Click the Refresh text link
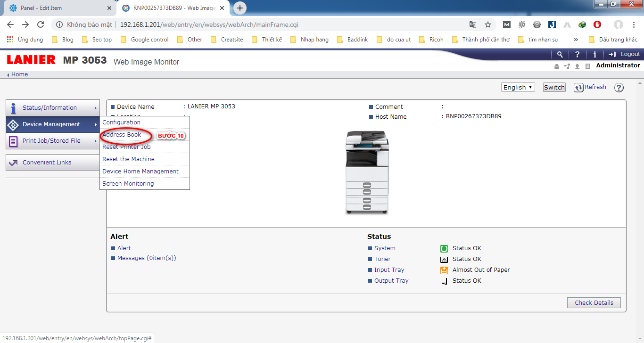 click(x=595, y=87)
